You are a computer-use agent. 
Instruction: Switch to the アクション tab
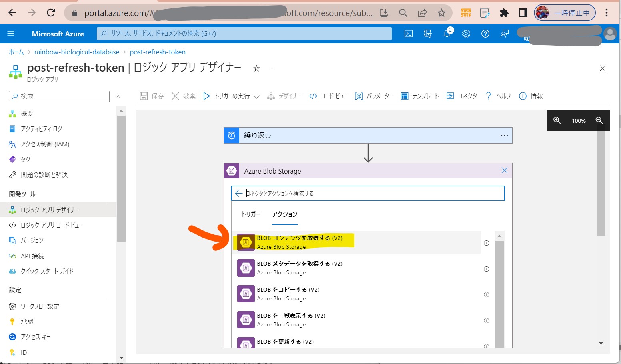click(x=285, y=214)
